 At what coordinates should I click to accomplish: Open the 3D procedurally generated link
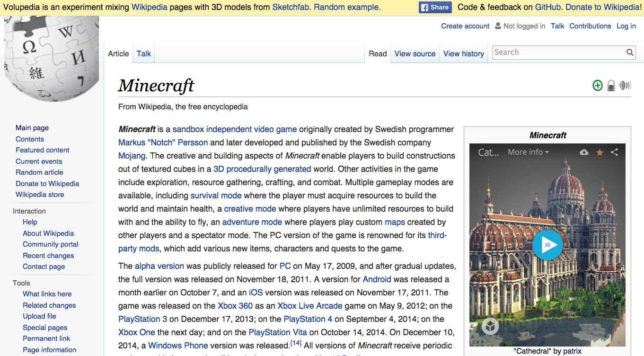[262, 169]
